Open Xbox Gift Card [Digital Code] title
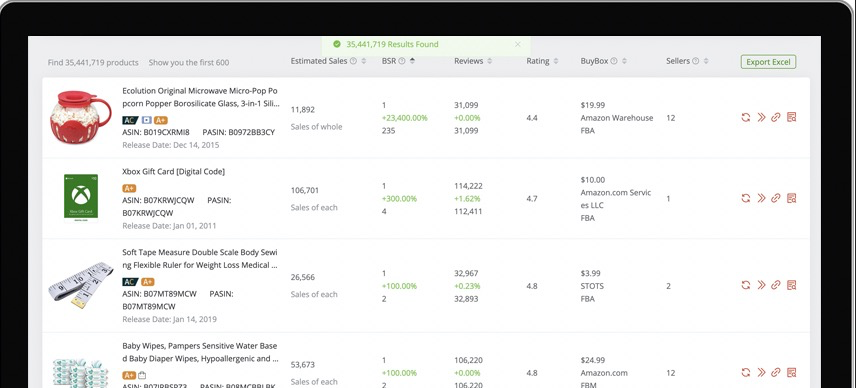The image size is (856, 388). click(x=174, y=171)
